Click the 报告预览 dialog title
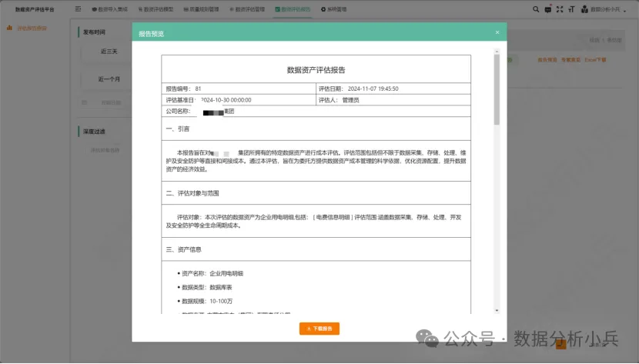The width and height of the screenshot is (639, 364). click(151, 34)
